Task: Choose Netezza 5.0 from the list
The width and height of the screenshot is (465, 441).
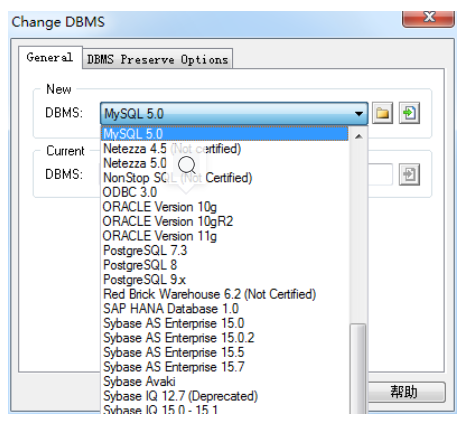Action: pyautogui.click(x=224, y=163)
